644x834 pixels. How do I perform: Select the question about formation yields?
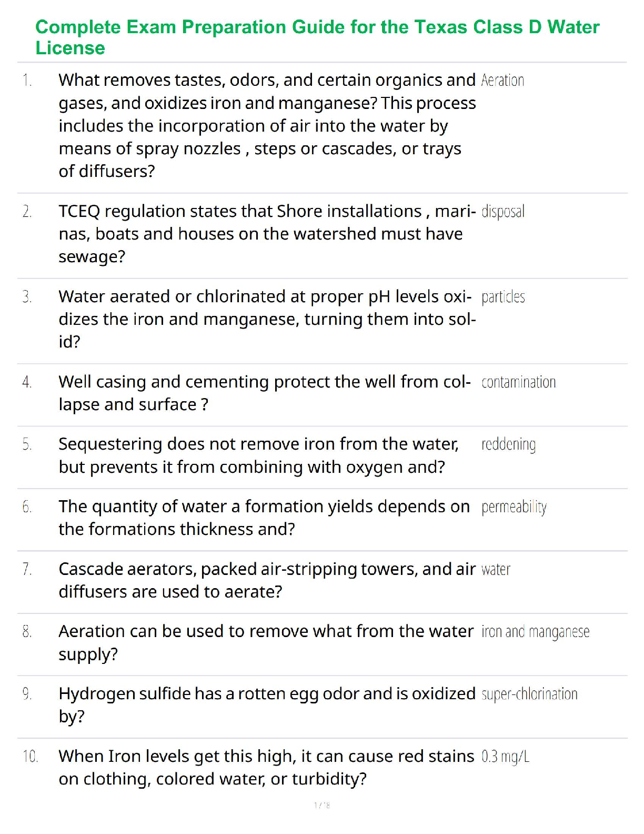point(264,518)
